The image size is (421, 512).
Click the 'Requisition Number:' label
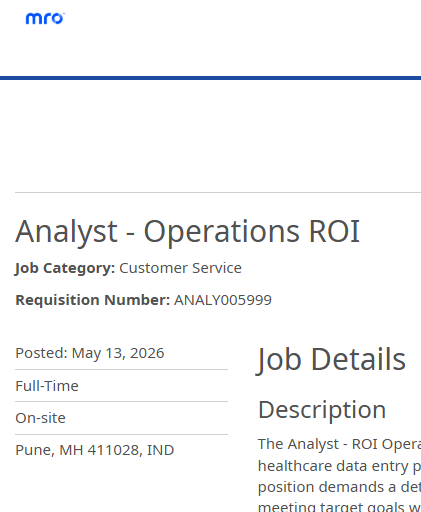(x=93, y=300)
